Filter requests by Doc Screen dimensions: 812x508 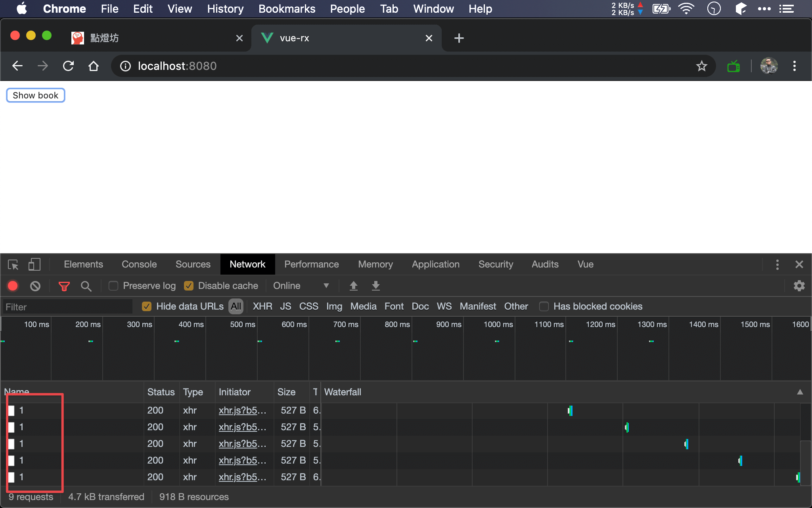420,306
